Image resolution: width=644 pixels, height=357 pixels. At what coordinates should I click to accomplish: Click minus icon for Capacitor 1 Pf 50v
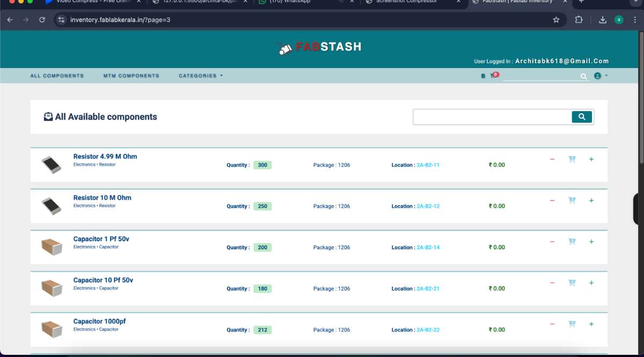(x=552, y=242)
